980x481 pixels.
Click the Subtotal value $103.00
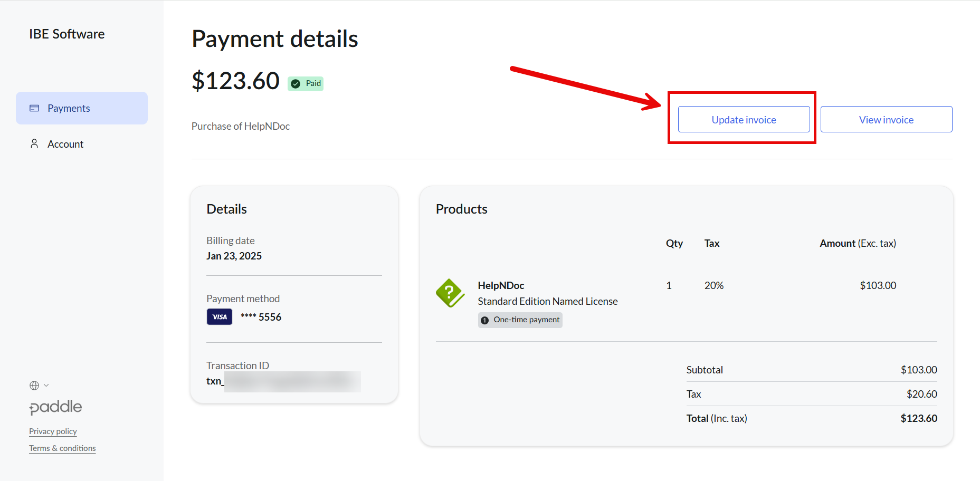pos(919,370)
